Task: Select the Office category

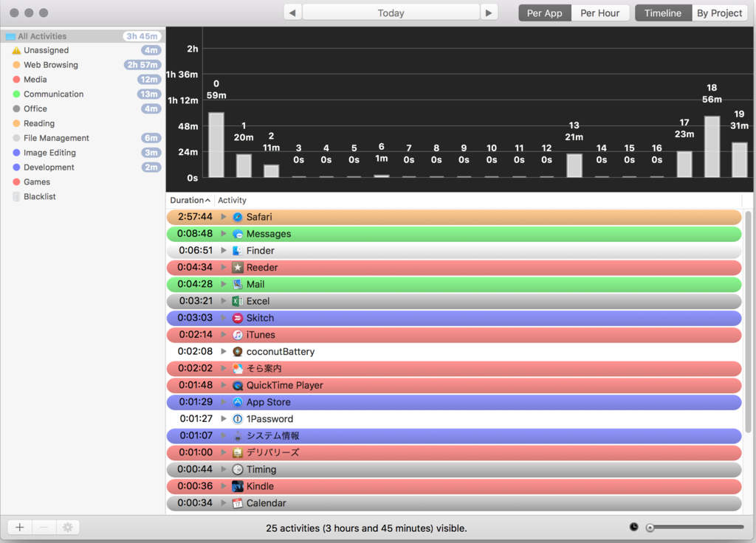Action: point(83,109)
